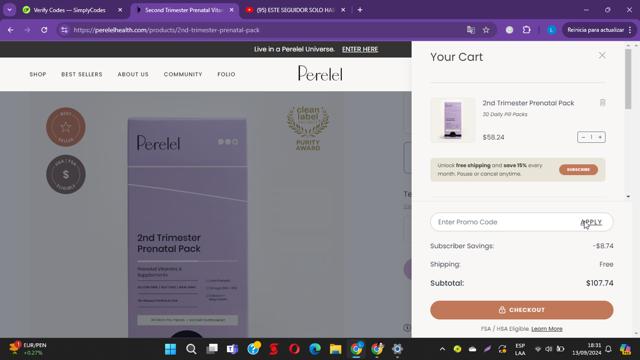Image resolution: width=640 pixels, height=360 pixels.
Task: Open the FSA/HSA Learn More link
Action: pyautogui.click(x=547, y=329)
